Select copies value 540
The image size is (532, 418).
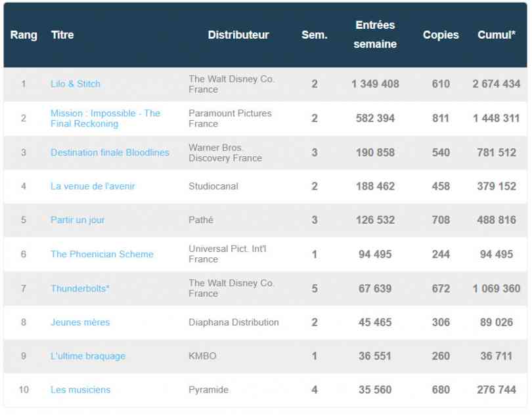[x=441, y=152]
